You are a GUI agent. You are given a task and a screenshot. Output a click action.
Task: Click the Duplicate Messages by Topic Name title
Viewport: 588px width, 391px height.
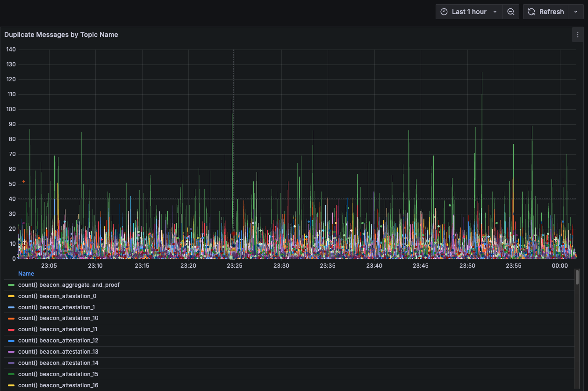(x=61, y=35)
